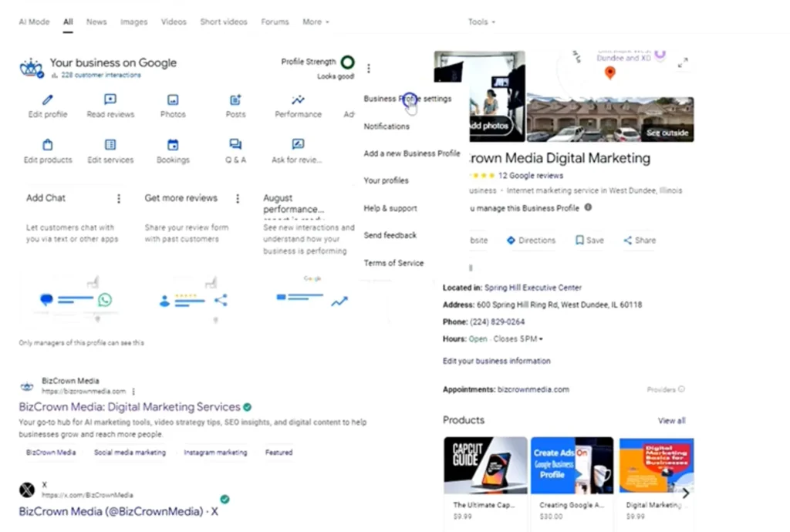This screenshot has width=790, height=532.
Task: Click the Posts icon
Action: 235,100
